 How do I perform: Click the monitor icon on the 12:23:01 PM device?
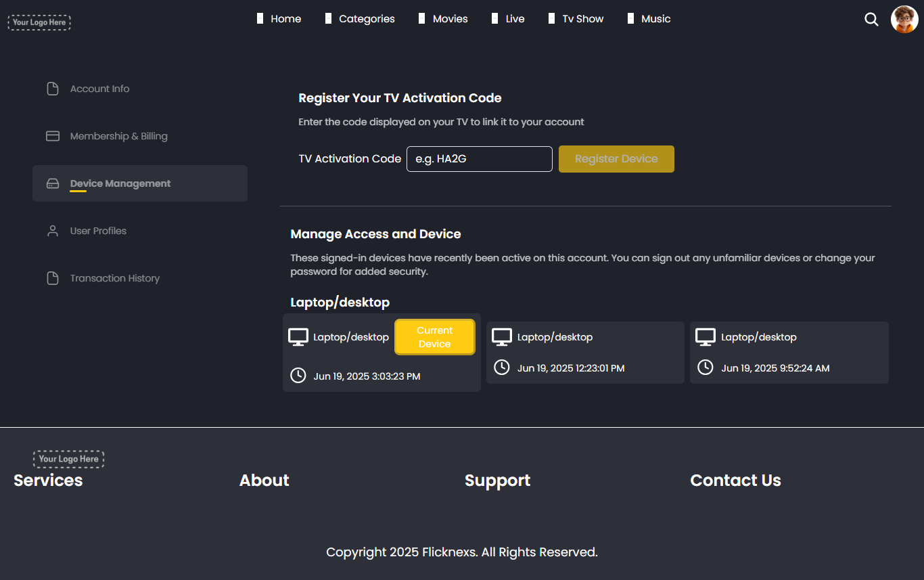(x=502, y=337)
